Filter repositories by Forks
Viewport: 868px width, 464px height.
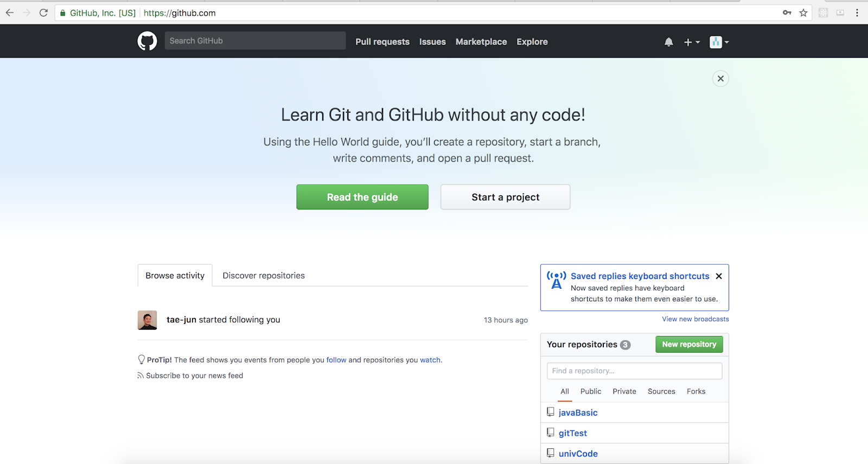tap(696, 391)
